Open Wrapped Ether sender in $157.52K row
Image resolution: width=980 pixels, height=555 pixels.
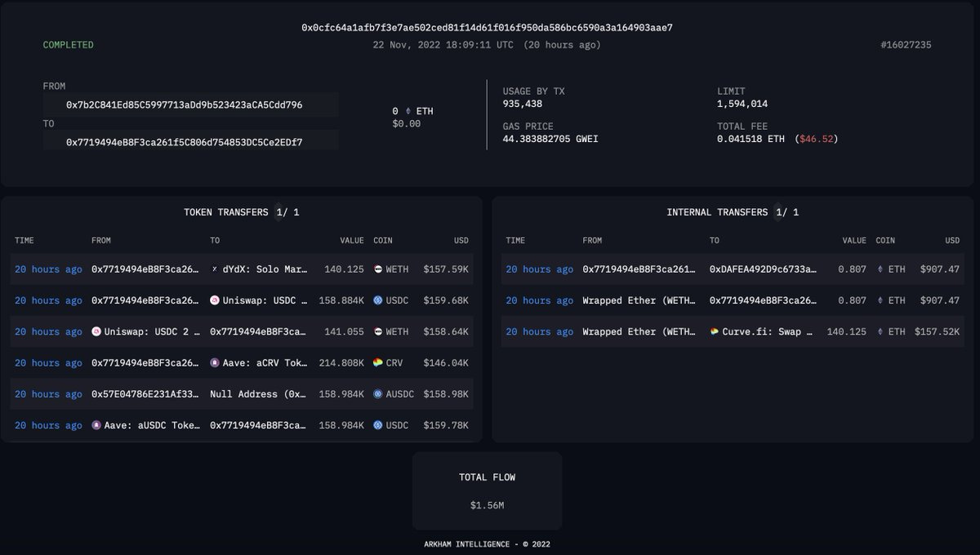(x=638, y=331)
